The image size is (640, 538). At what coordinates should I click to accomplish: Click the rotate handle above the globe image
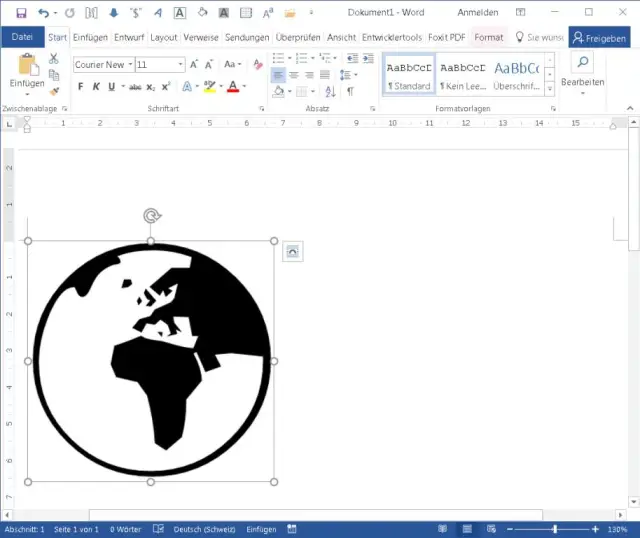151,216
